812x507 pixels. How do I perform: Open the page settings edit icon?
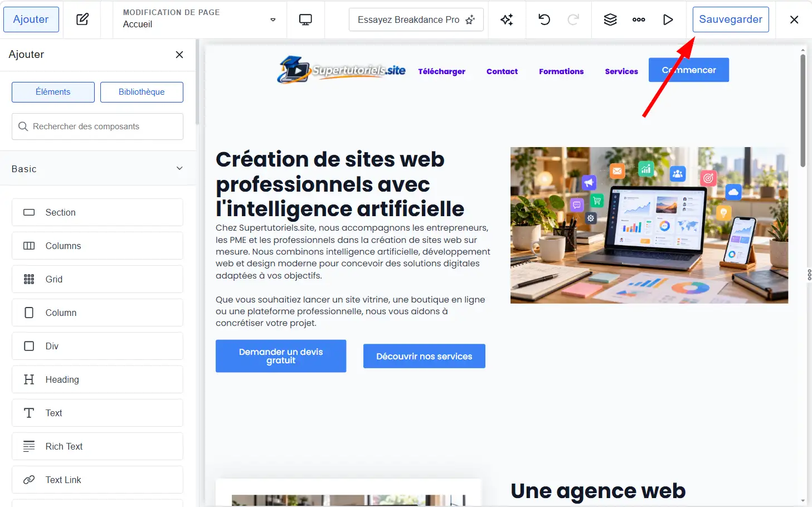pyautogui.click(x=82, y=19)
